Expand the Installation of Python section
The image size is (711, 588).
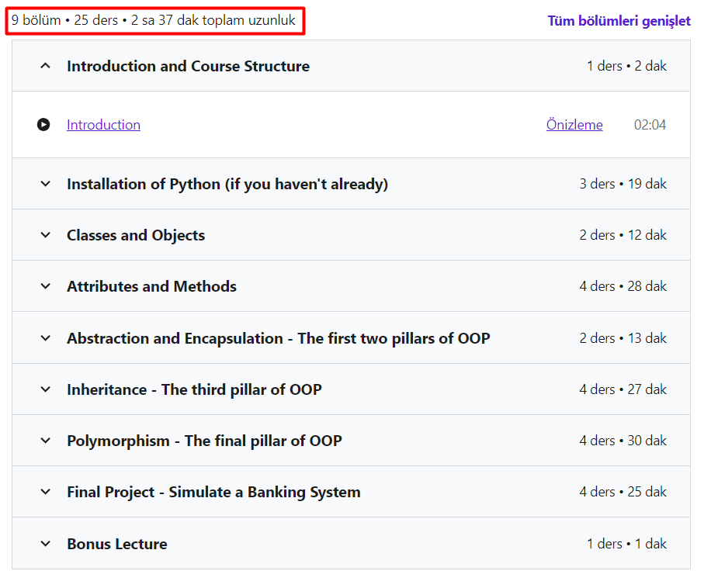click(x=45, y=184)
